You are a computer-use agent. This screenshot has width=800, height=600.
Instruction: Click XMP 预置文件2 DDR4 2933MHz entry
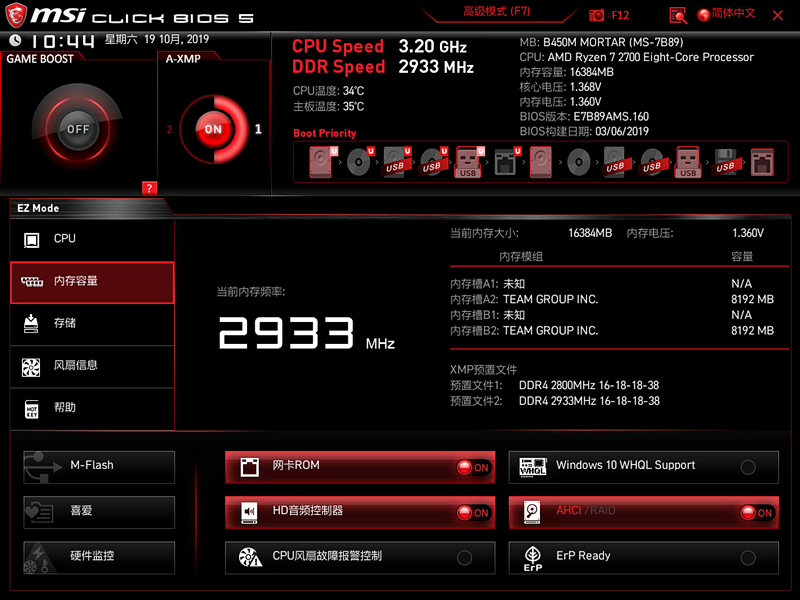(555, 401)
